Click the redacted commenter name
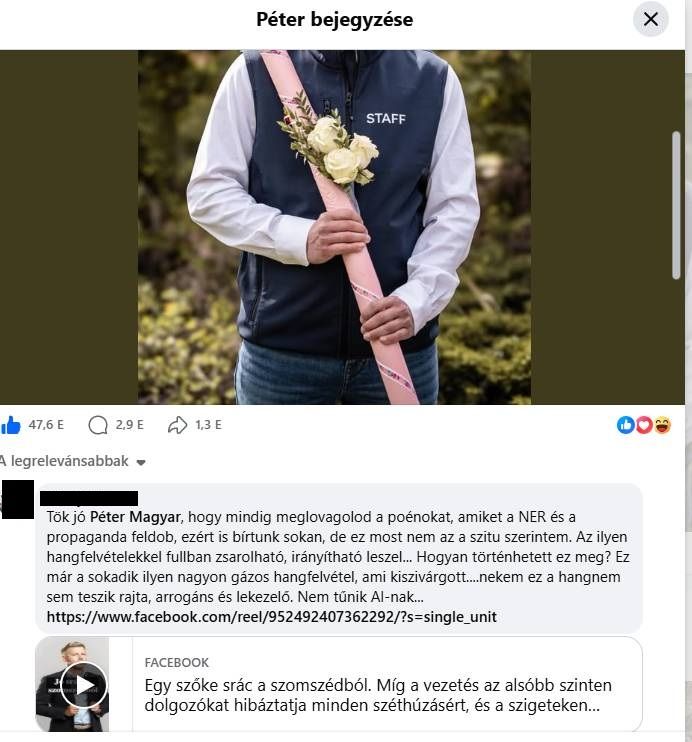Viewport: 692px width, 742px height. pyautogui.click(x=89, y=498)
